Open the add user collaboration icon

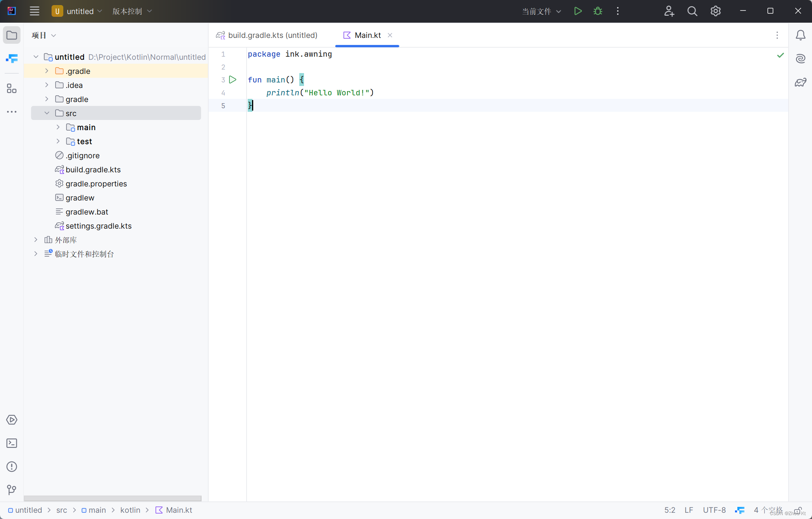tap(669, 11)
